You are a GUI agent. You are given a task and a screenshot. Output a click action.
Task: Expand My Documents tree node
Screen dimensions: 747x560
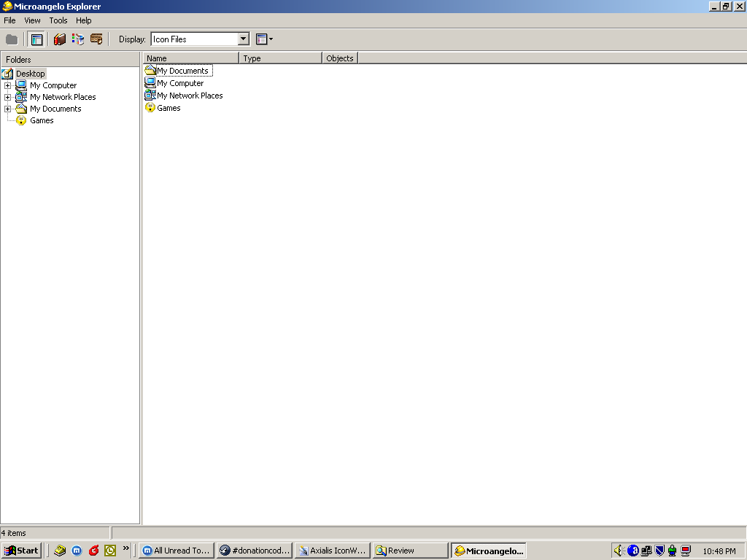[7, 109]
